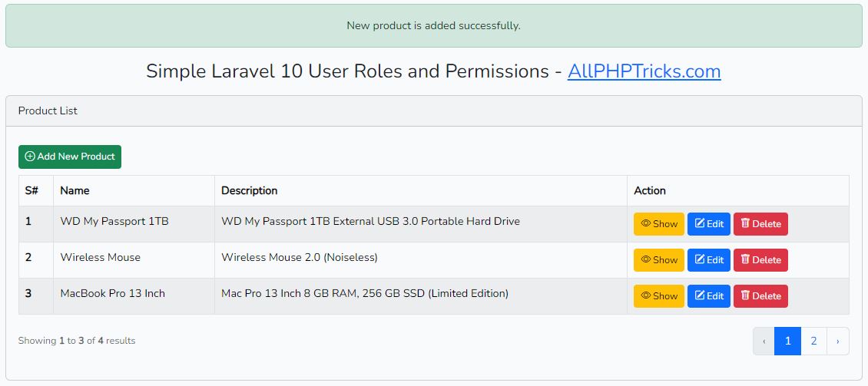The image size is (868, 386).
Task: Click the plus circle icon on Add New Product
Action: [31, 157]
